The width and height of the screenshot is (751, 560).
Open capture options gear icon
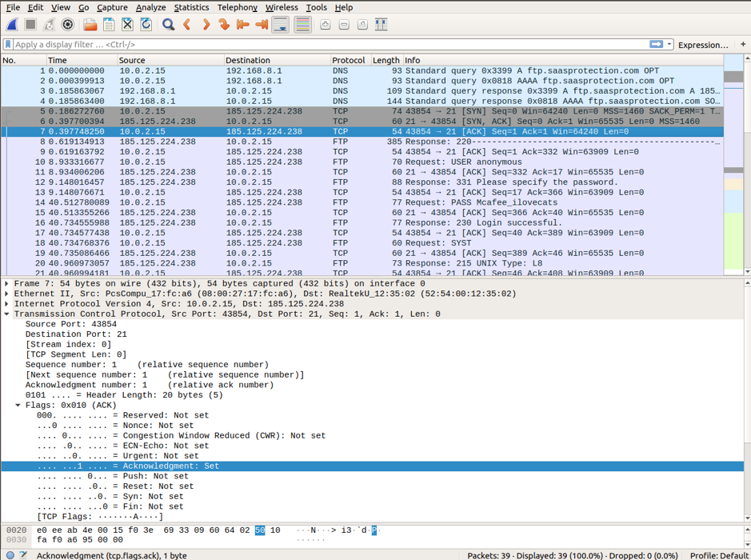68,25
